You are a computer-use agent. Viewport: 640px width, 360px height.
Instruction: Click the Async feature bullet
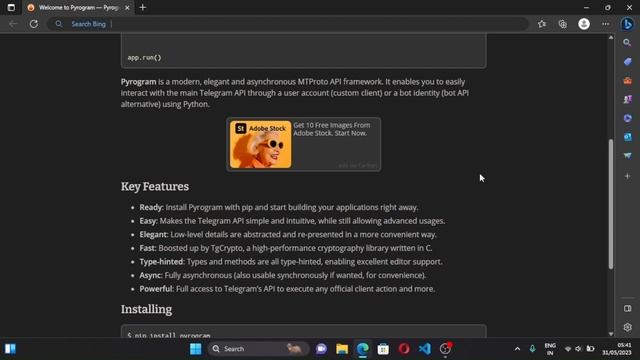pos(283,275)
